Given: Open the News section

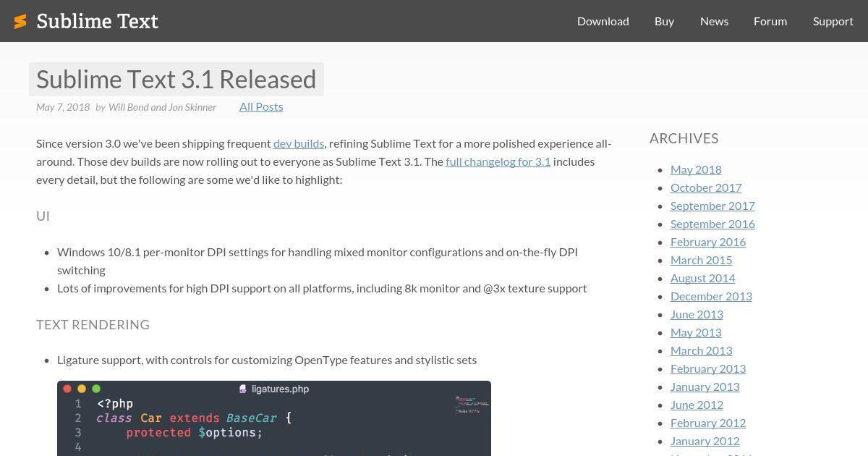Looking at the screenshot, I should click(x=714, y=21).
